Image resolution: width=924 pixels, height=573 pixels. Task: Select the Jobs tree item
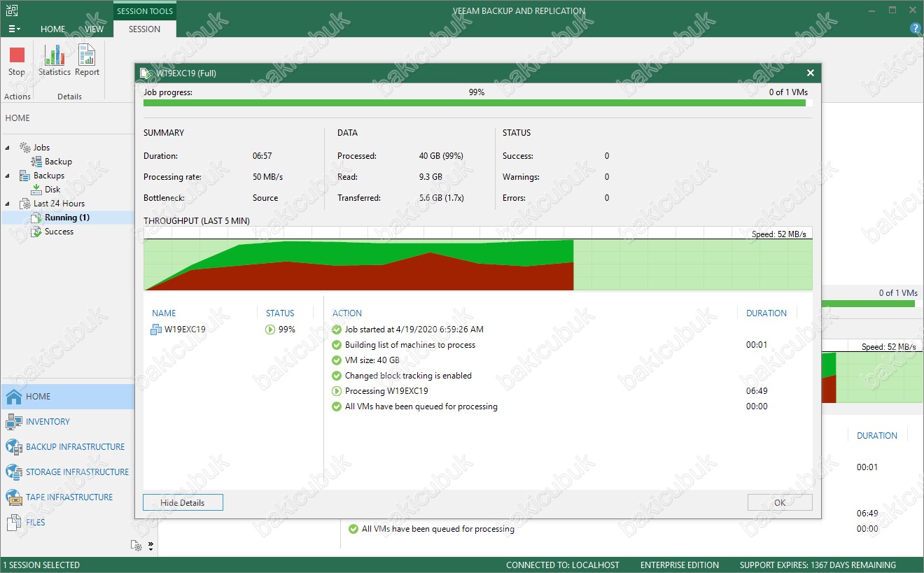[x=41, y=148]
